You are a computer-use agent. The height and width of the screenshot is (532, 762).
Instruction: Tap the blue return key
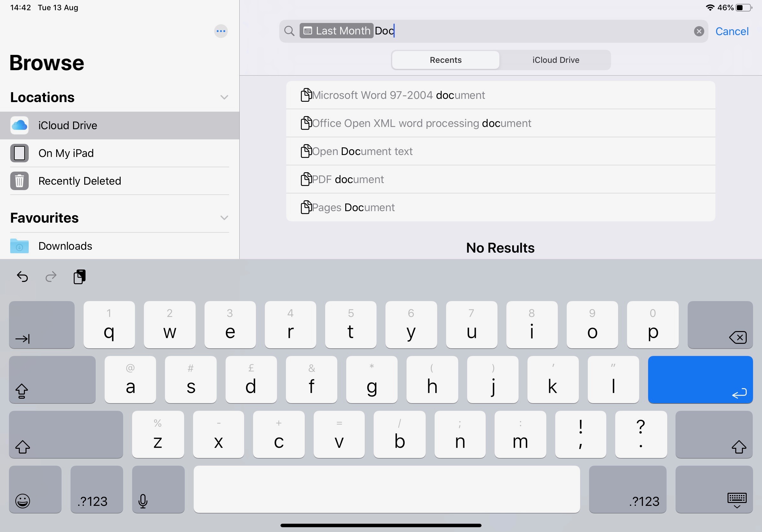(x=700, y=380)
